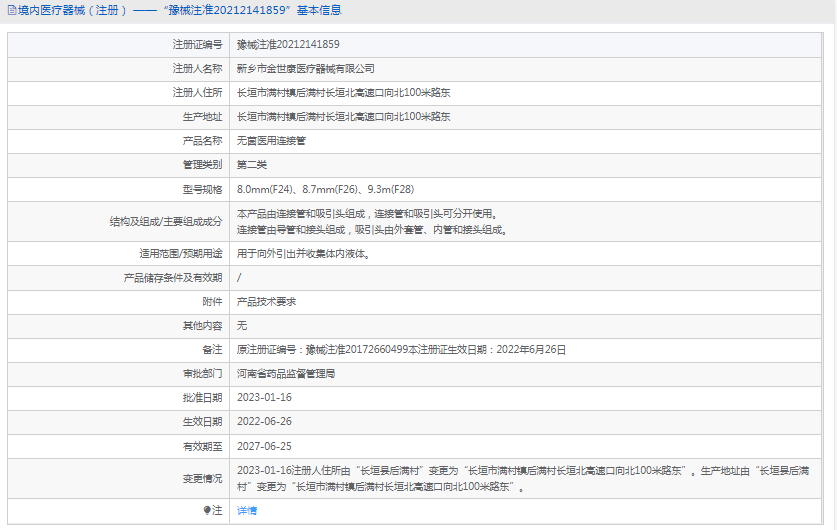Click the 变更情况 label
Screen dimensions: 837x530
pos(202,479)
